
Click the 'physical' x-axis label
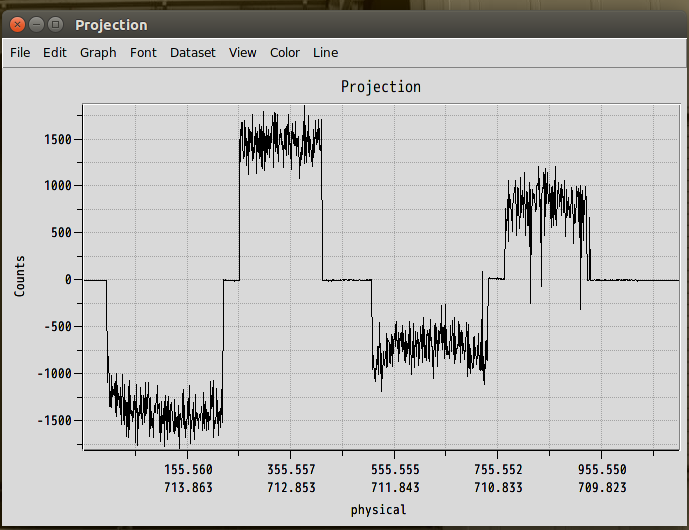(x=378, y=510)
